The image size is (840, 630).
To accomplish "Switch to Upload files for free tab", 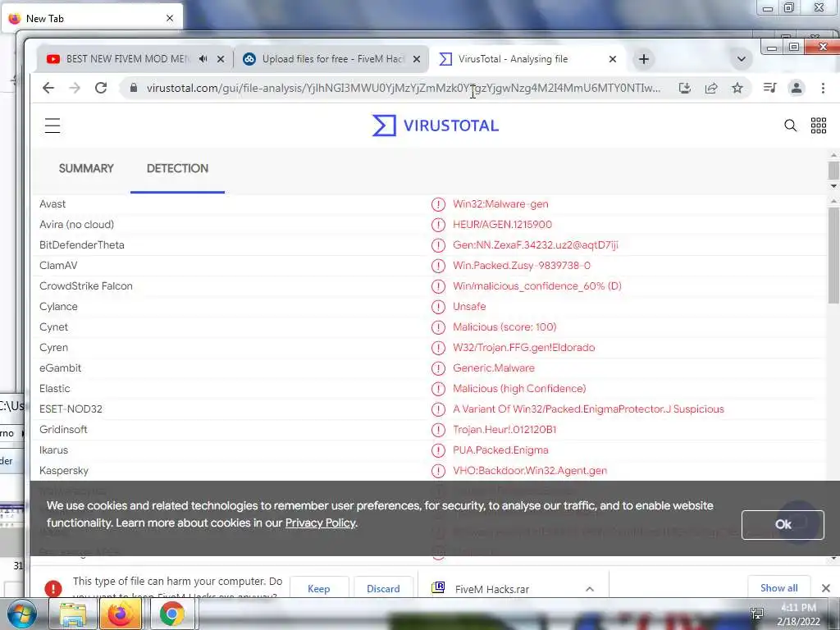I will [x=332, y=59].
